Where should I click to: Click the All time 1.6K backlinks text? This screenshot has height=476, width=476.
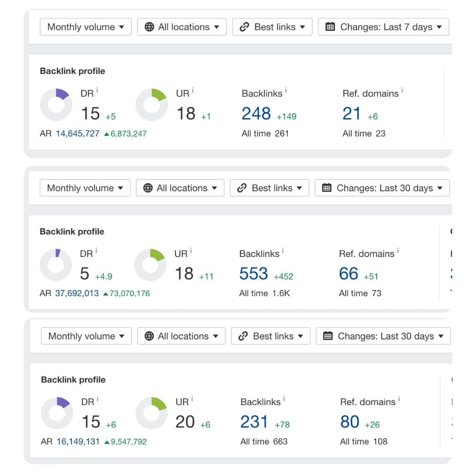coord(264,293)
